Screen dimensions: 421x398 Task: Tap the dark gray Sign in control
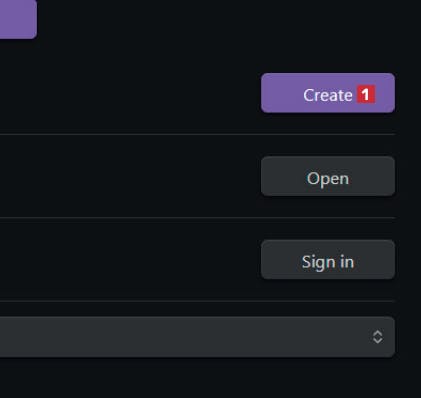pyautogui.click(x=328, y=260)
